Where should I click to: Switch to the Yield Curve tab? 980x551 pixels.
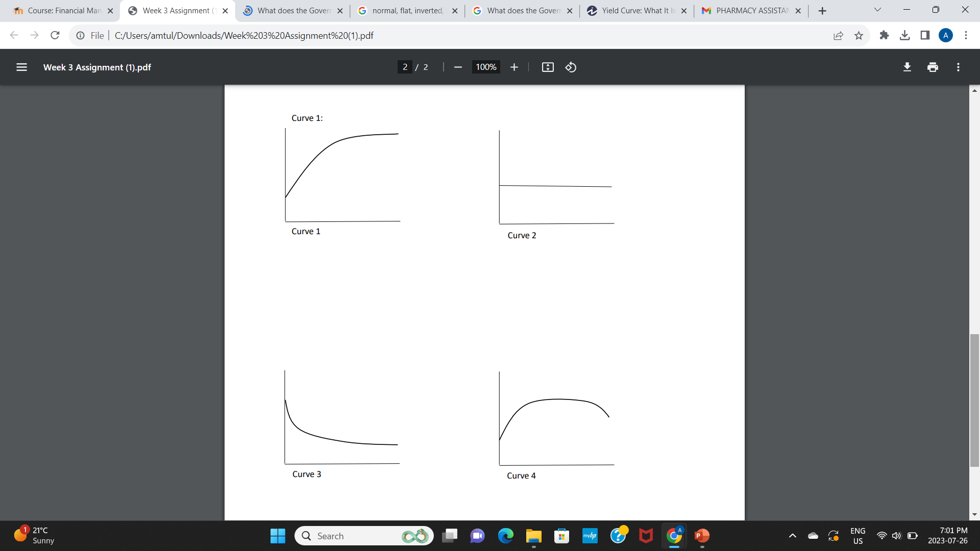point(633,10)
